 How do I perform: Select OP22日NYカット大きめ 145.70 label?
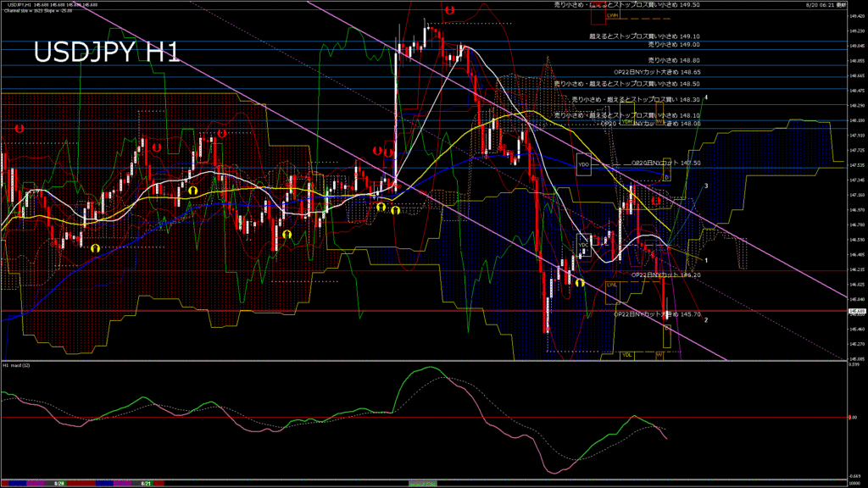click(657, 313)
